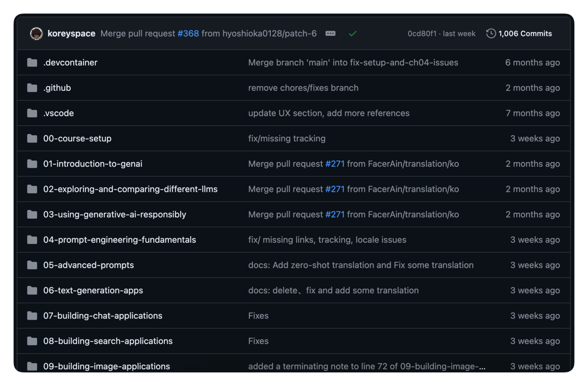Click the koreyspace user avatar
This screenshot has height=386, width=588.
(36, 34)
